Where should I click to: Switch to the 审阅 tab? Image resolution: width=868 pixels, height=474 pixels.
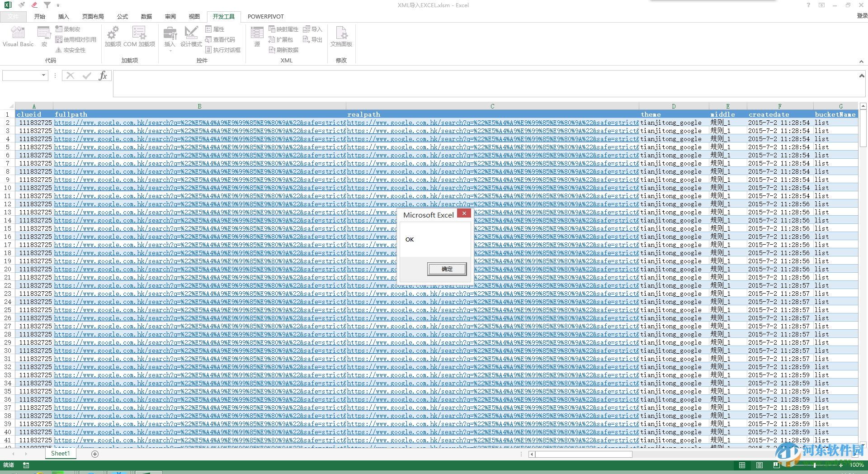(x=170, y=17)
